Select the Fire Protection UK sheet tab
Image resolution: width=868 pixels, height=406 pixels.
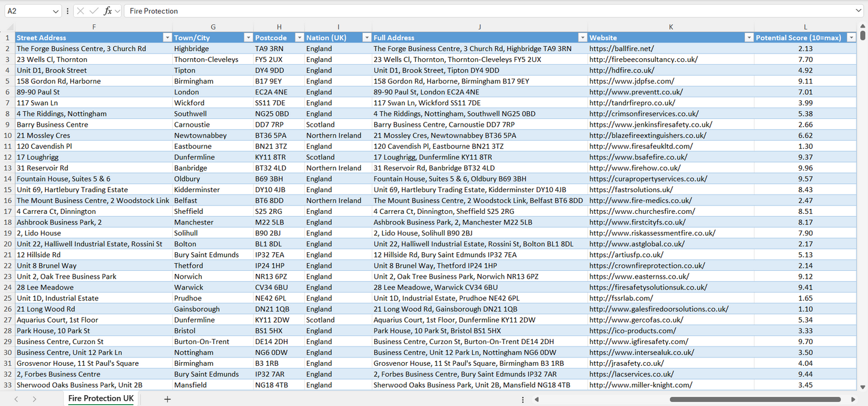(x=100, y=398)
